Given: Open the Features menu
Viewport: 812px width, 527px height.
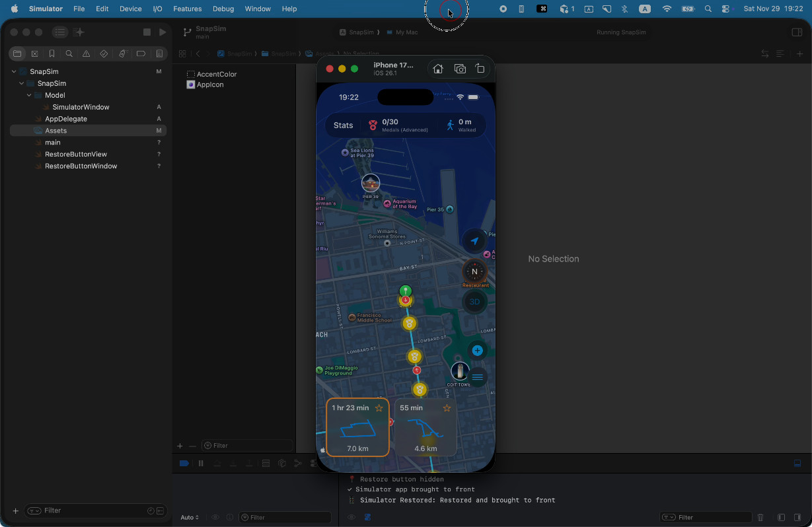Looking at the screenshot, I should tap(188, 9).
